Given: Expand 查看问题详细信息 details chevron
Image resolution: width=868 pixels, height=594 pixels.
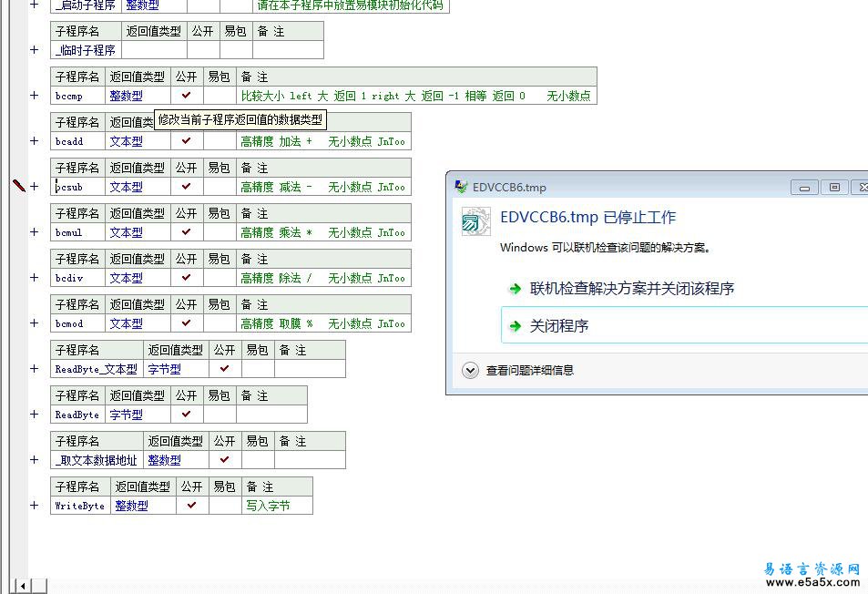Looking at the screenshot, I should pyautogui.click(x=470, y=370).
